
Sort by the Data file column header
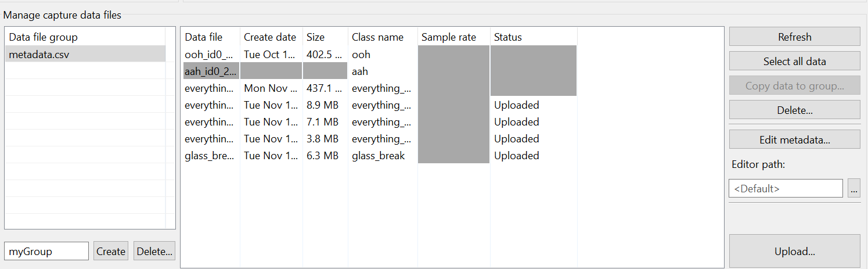204,37
